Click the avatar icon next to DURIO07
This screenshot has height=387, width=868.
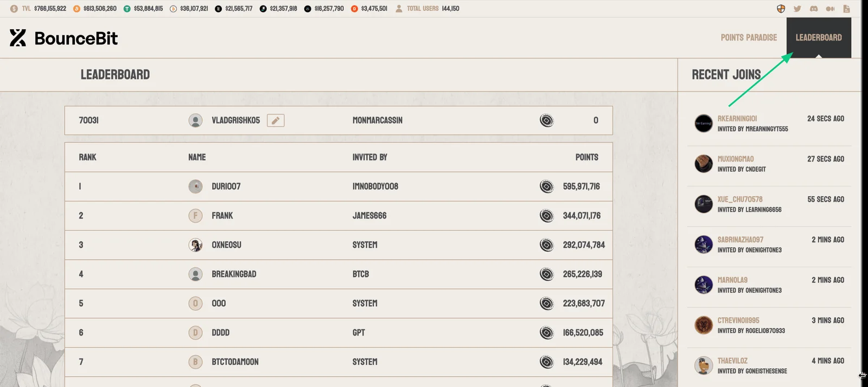coord(195,186)
